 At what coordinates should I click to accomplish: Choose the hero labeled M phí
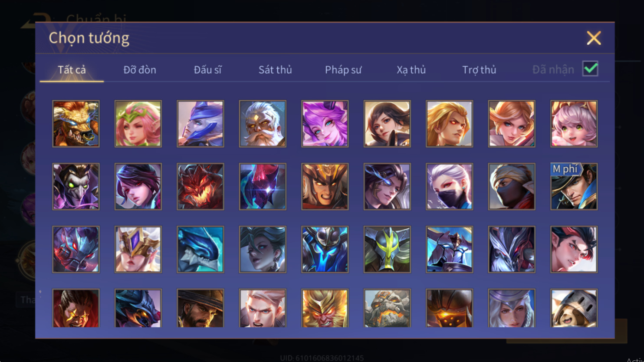[x=574, y=187]
